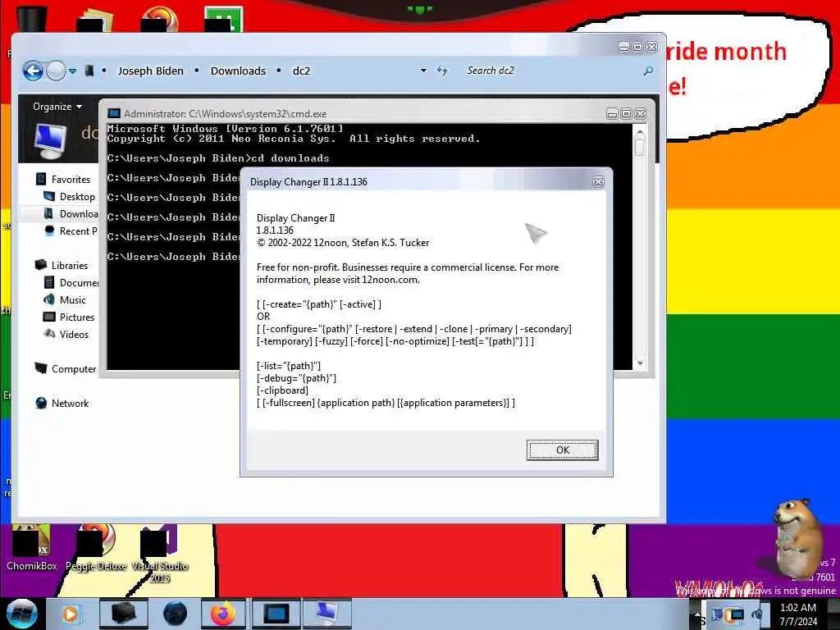Open Windows Media Player from taskbar
Image resolution: width=840 pixels, height=630 pixels.
[71, 614]
